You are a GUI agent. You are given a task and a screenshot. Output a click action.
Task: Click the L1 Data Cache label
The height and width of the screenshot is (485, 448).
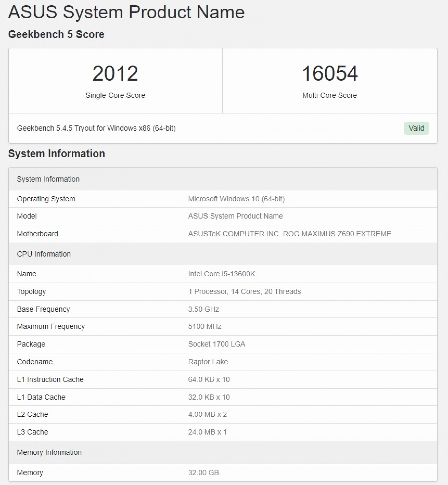41,397
